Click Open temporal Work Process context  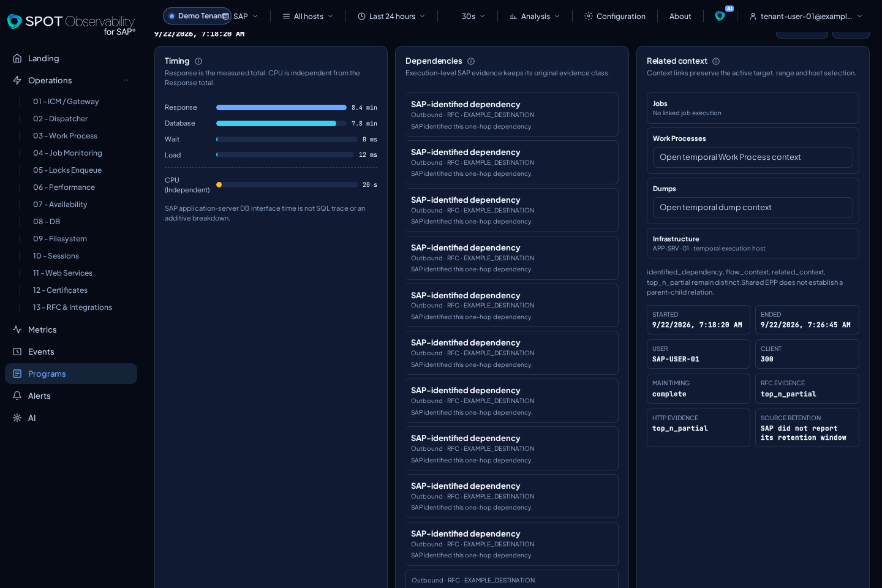tap(753, 157)
